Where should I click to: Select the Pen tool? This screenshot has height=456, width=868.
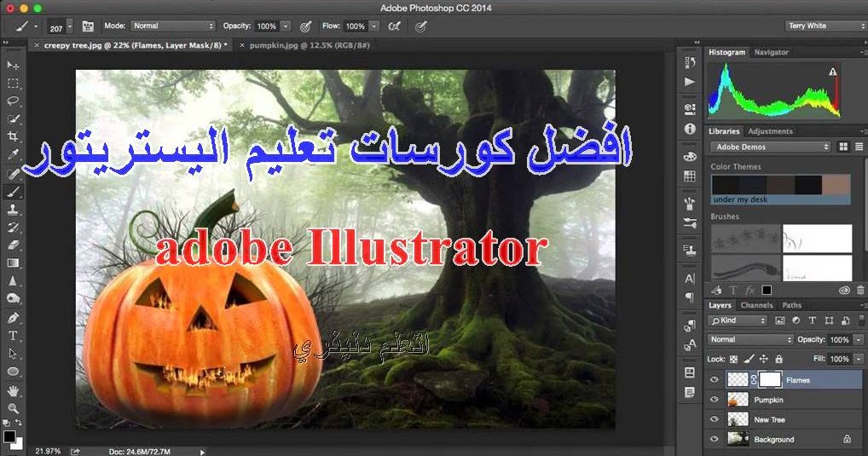click(13, 318)
